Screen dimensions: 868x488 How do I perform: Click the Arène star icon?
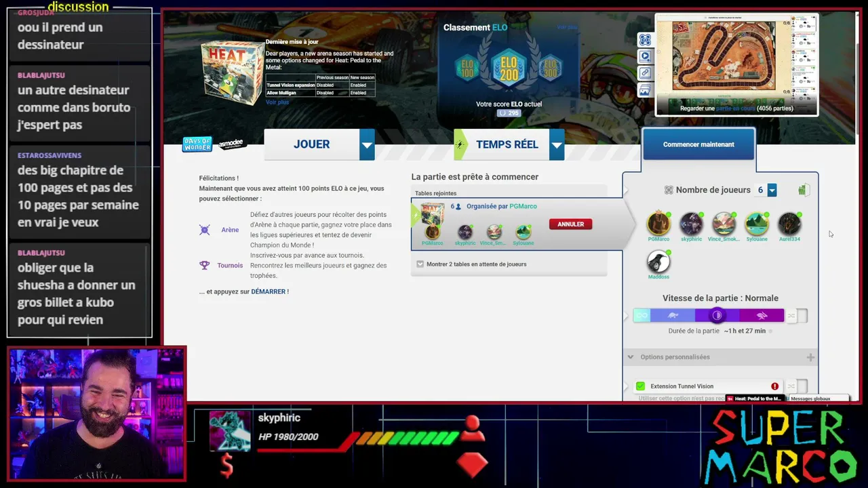204,230
